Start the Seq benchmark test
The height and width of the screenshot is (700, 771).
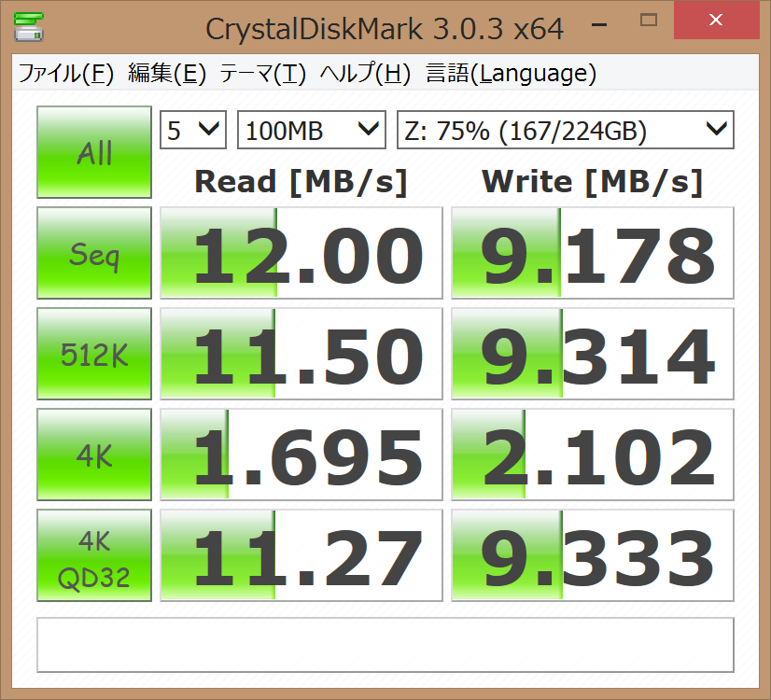click(94, 253)
